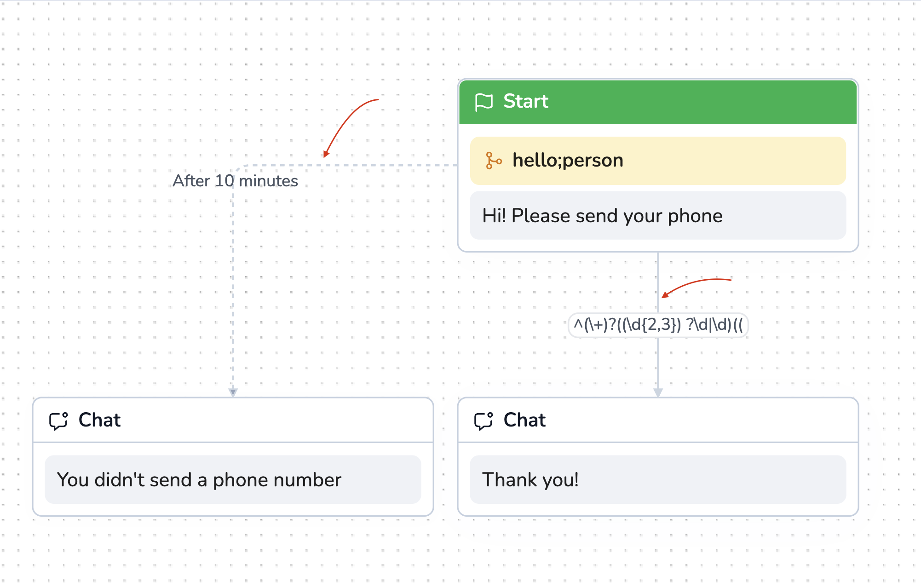Click the regex condition label on the connector
921x588 pixels.
click(658, 325)
